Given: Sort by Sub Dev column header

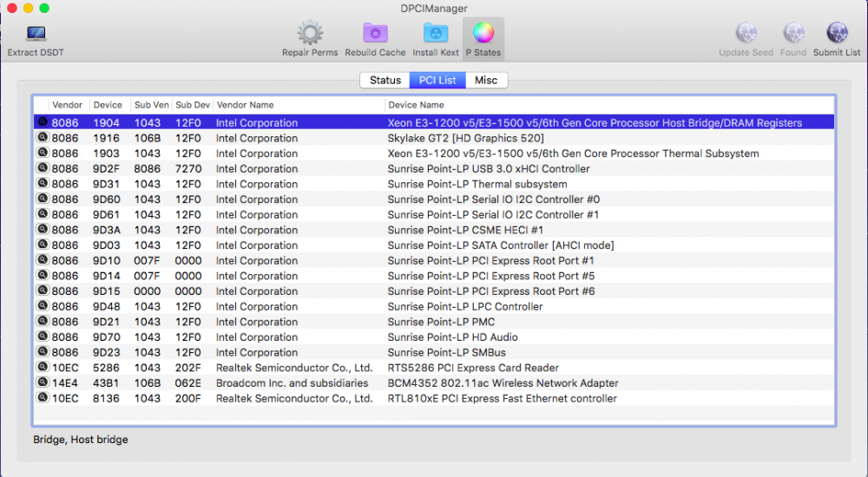Looking at the screenshot, I should [x=193, y=105].
